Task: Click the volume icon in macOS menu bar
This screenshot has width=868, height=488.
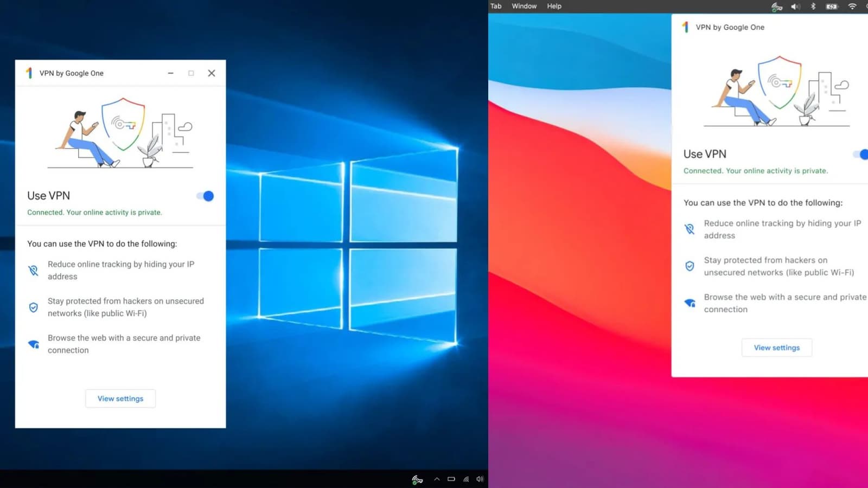Action: pos(796,7)
